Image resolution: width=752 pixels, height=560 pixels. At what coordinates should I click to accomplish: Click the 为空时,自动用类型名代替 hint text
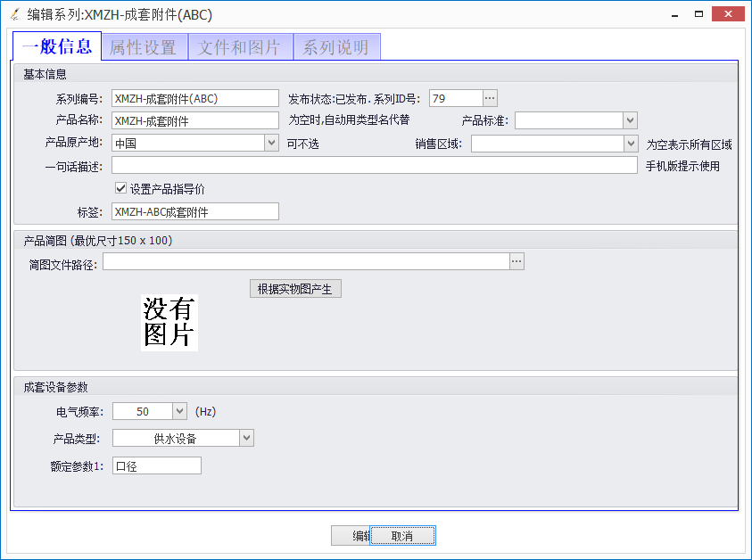349,119
